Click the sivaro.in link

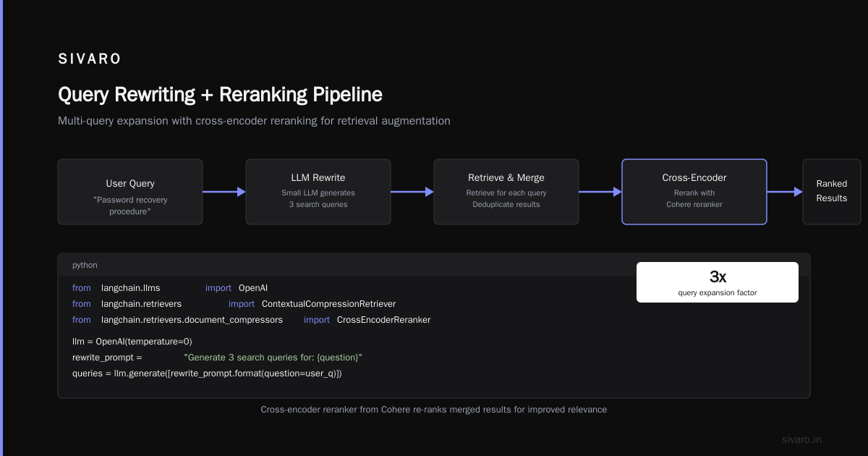point(802,439)
